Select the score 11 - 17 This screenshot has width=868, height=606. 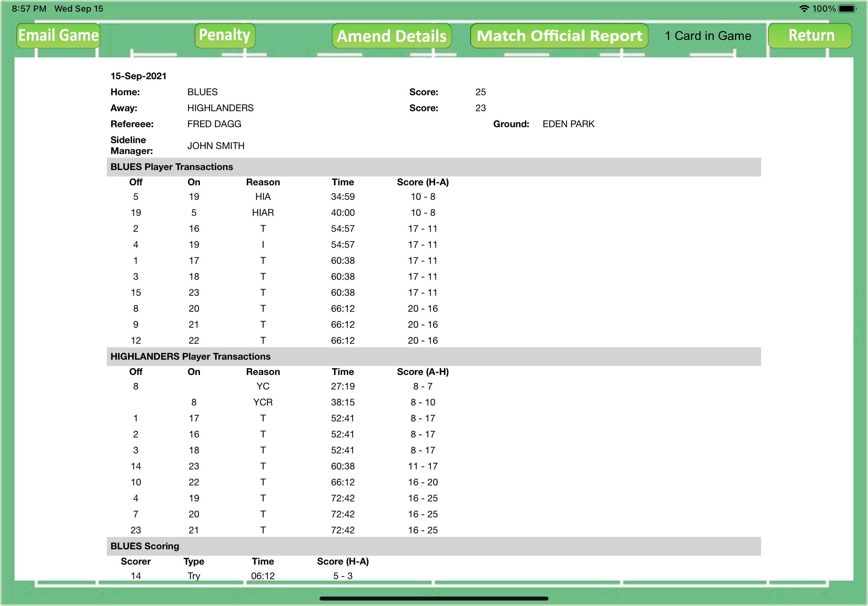[423, 466]
